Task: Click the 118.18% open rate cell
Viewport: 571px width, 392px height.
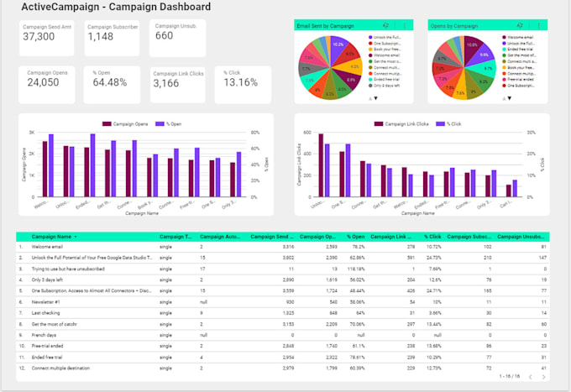Action: click(x=355, y=269)
